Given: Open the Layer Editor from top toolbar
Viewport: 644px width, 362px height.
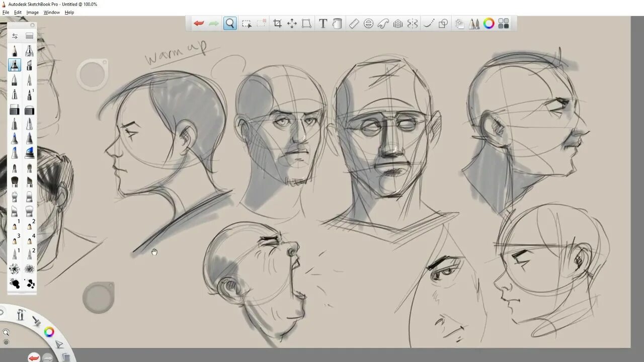Looking at the screenshot, I should pyautogui.click(x=459, y=24).
